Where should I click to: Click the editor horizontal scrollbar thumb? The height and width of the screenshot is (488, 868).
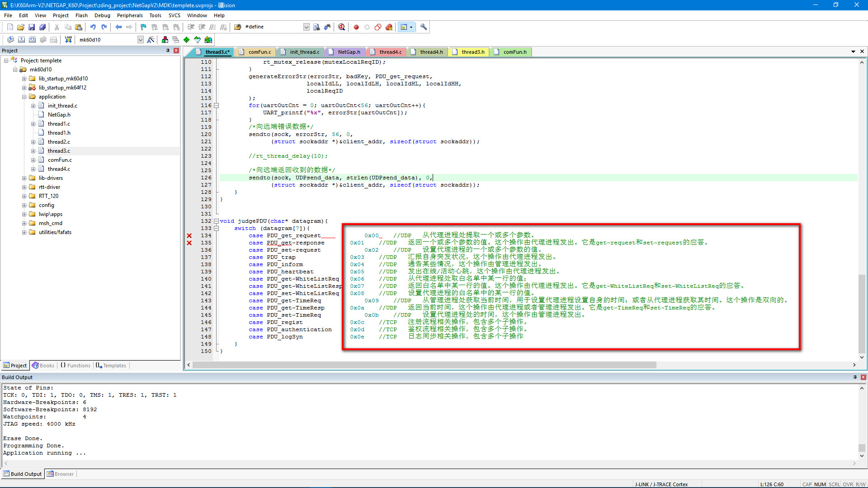425,365
